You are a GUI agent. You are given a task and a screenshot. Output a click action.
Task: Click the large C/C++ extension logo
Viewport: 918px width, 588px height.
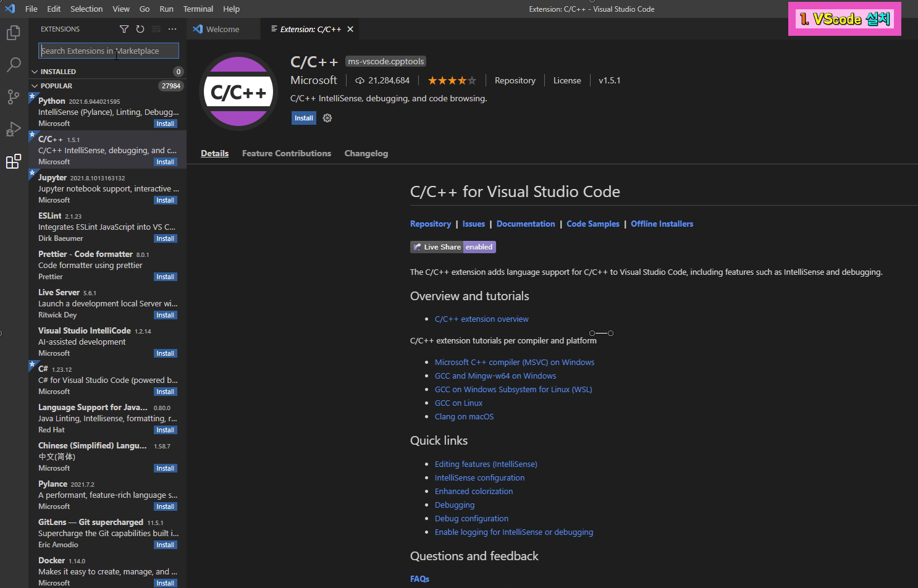click(x=238, y=91)
